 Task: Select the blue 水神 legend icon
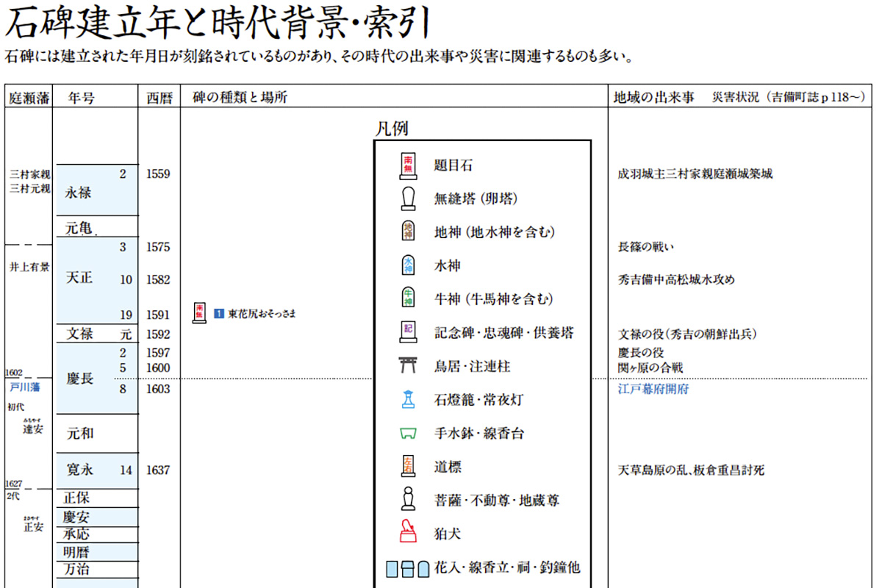pyautogui.click(x=408, y=265)
